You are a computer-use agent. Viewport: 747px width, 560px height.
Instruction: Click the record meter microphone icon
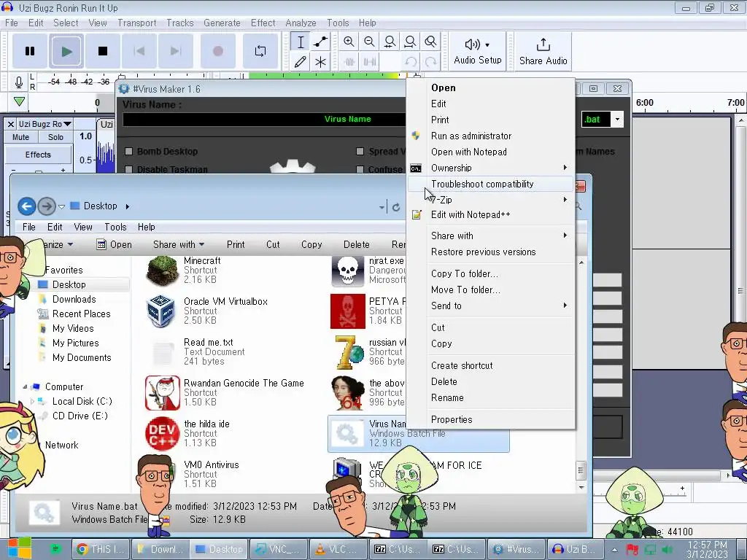(18, 82)
